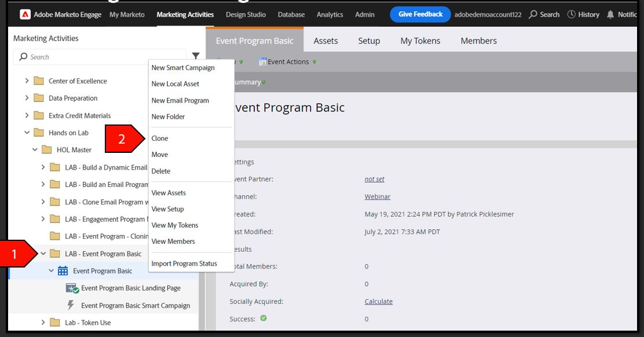Select New Smart Campaign menu entry
The image size is (644, 337).
(183, 68)
